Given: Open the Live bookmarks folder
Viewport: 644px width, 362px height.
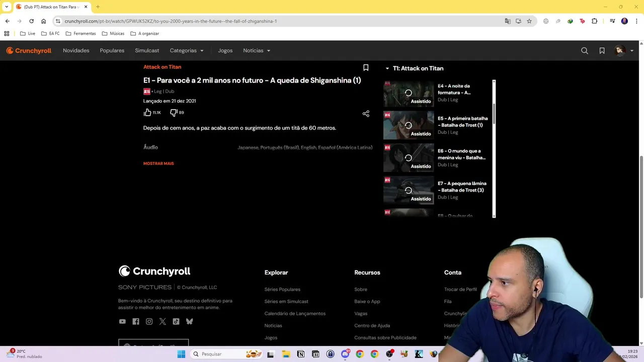Looking at the screenshot, I should point(28,34).
